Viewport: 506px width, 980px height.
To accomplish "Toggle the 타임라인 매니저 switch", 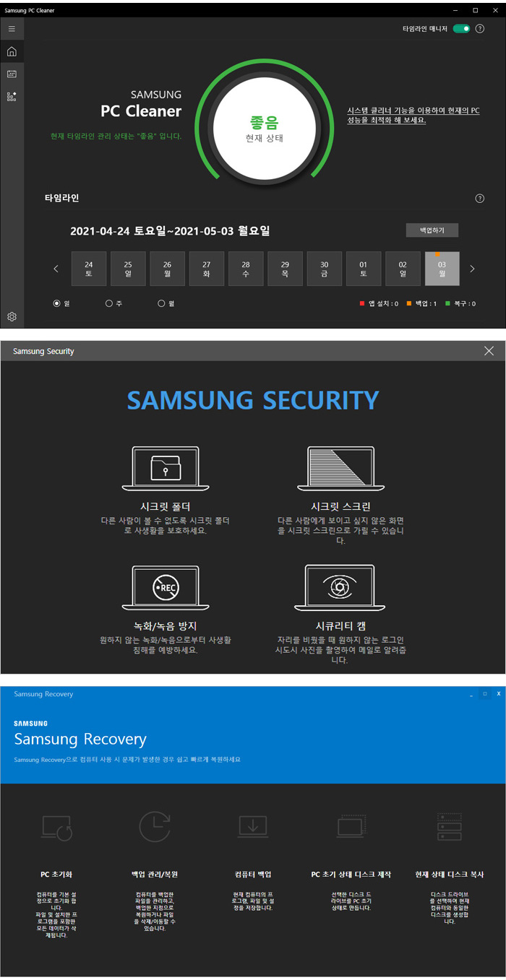I will point(461,29).
